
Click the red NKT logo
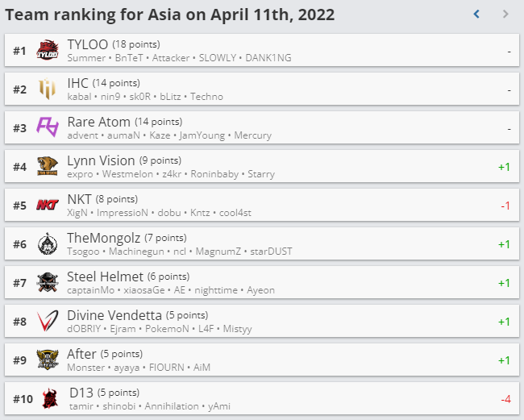tap(48, 205)
